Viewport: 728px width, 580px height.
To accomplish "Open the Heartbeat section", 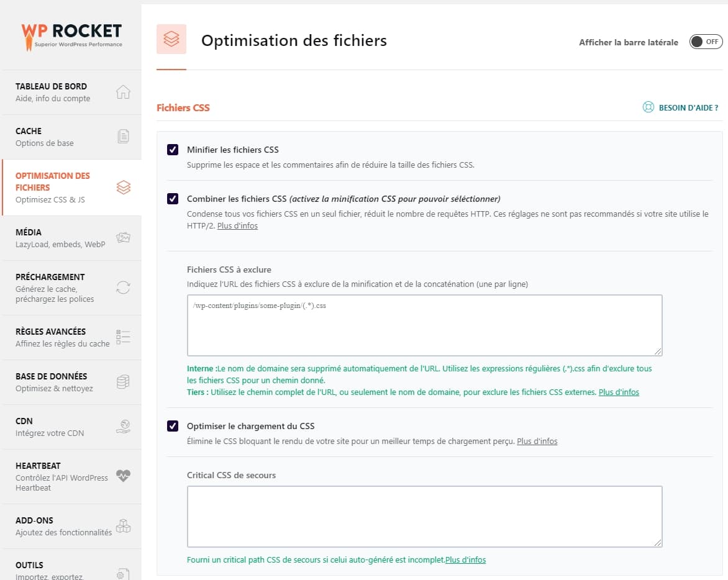I will (71, 476).
